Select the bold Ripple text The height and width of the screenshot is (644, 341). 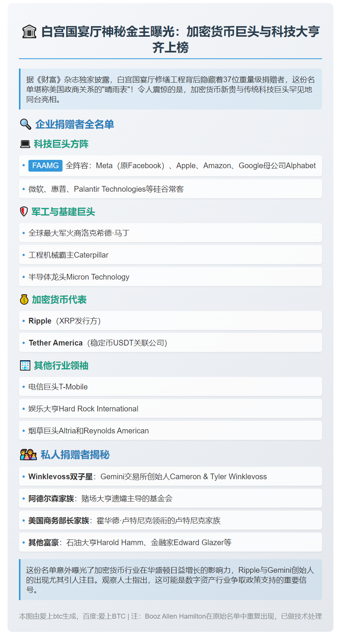tap(40, 321)
